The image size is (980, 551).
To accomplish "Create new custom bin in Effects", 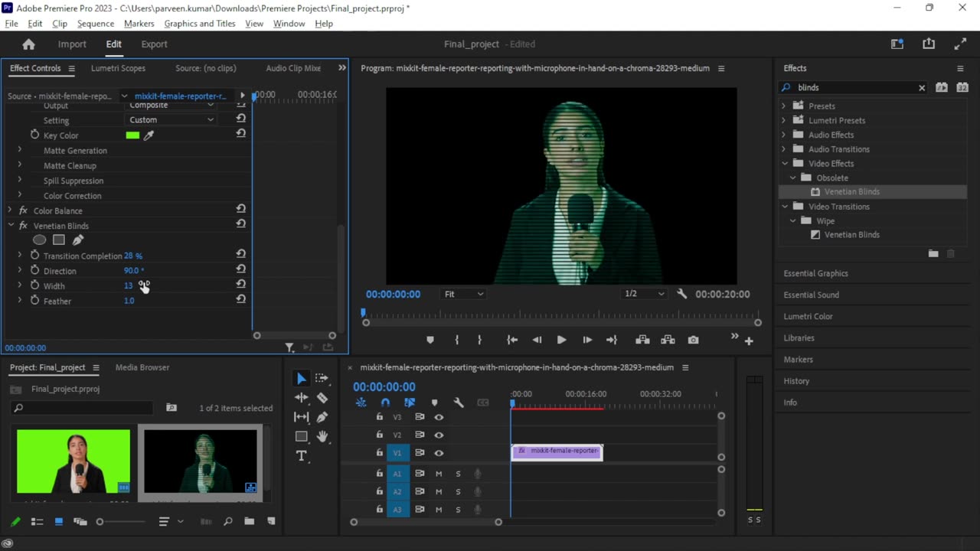I will coord(933,253).
